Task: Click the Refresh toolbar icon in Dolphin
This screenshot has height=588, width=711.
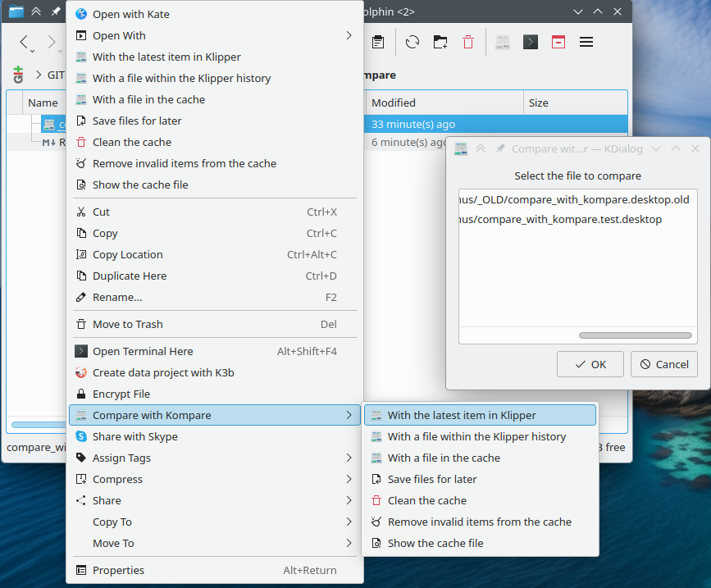Action: [x=412, y=42]
